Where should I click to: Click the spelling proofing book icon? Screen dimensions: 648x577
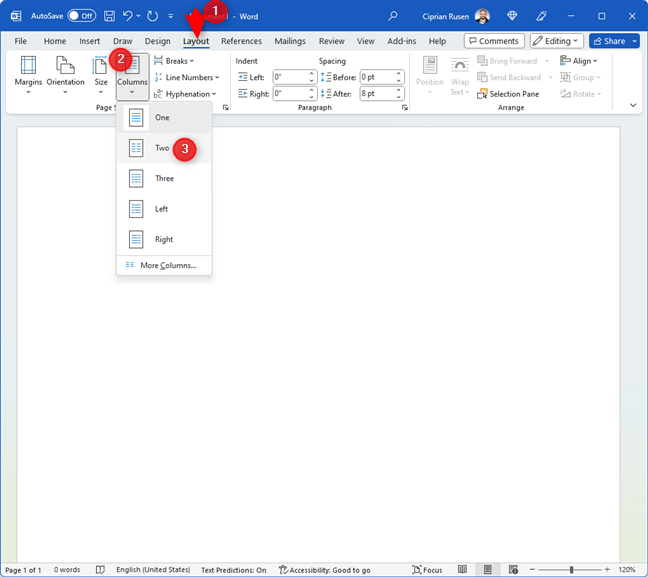(100, 570)
